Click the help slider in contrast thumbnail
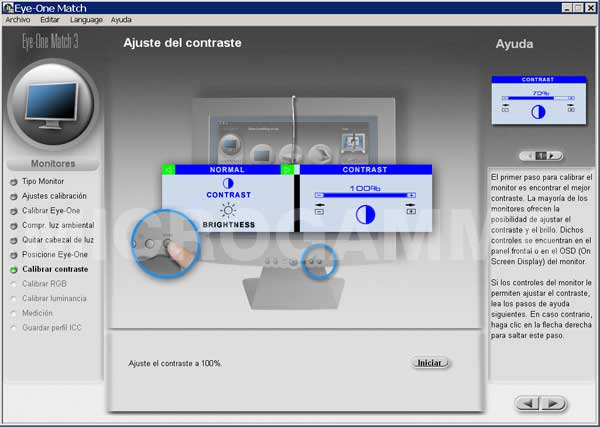The height and width of the screenshot is (427, 600). coord(538,98)
